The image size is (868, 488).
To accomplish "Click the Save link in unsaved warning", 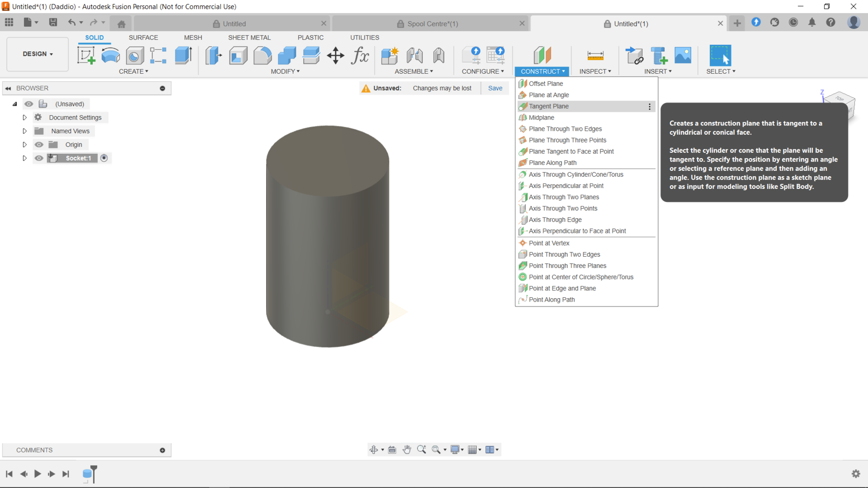I will click(495, 88).
